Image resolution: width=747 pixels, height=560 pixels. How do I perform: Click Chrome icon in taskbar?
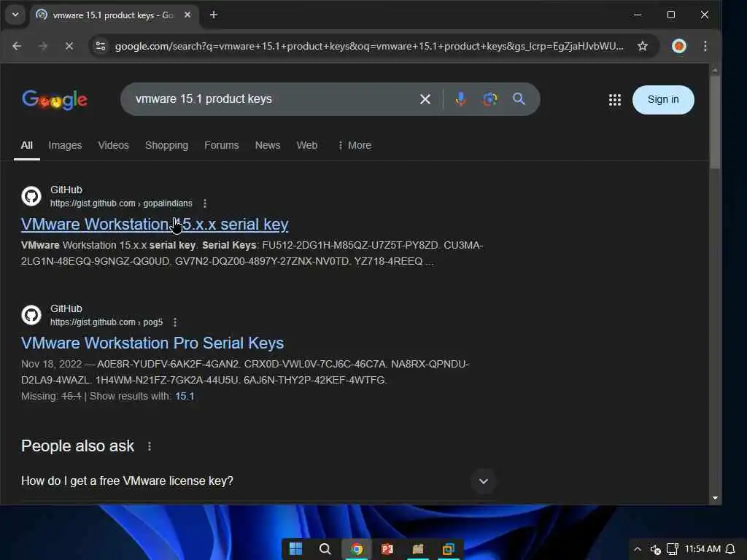[356, 549]
